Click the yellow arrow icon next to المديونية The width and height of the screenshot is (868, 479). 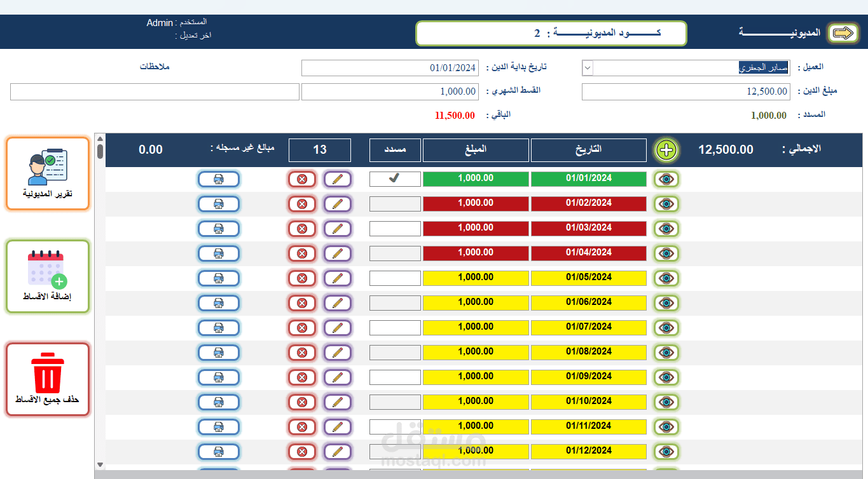843,32
